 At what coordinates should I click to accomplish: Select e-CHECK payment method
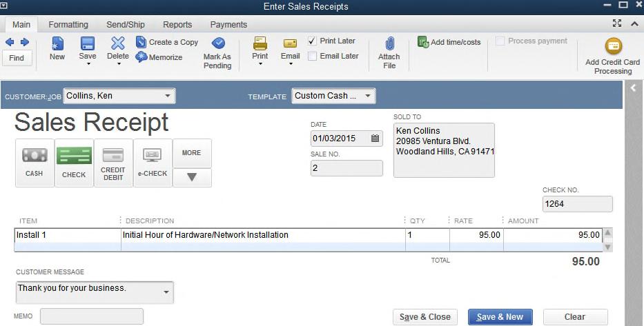point(153,163)
